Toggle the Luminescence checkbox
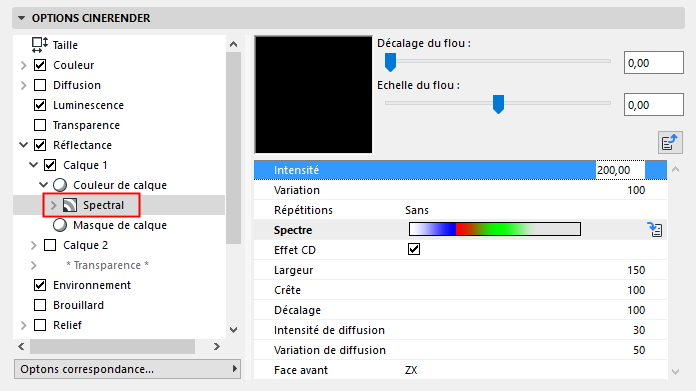The image size is (696, 391). (x=40, y=105)
